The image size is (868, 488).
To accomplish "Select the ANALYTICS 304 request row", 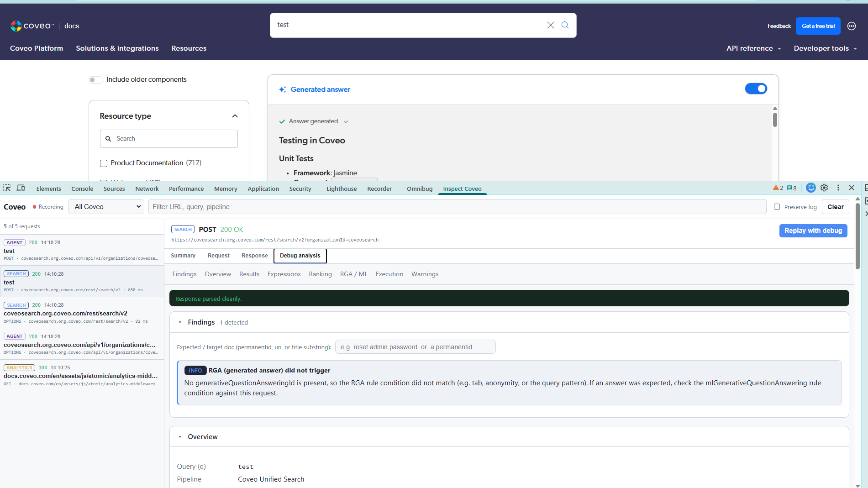I will 82,375.
